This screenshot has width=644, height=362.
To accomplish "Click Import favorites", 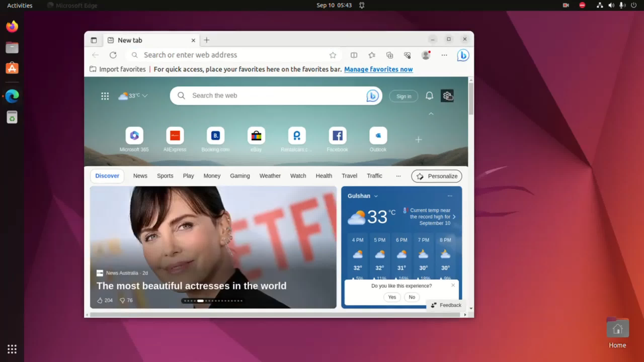I will tap(118, 69).
